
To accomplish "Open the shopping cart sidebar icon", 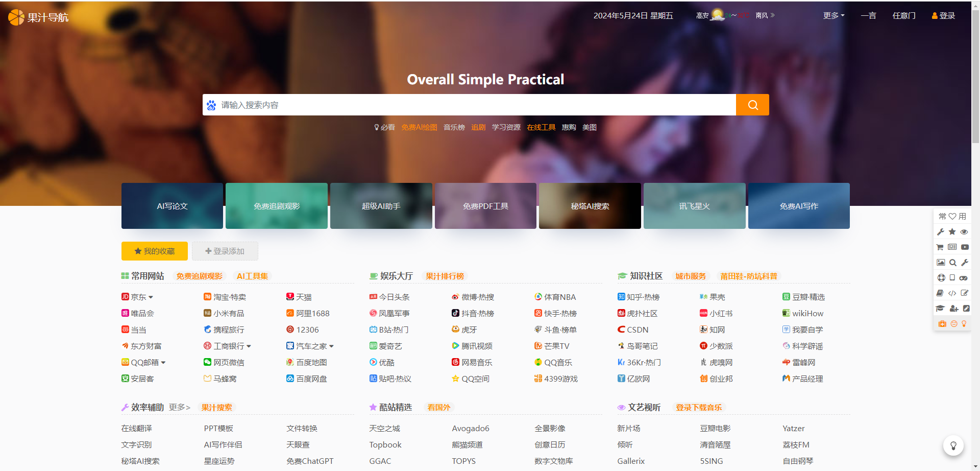I will 940,247.
